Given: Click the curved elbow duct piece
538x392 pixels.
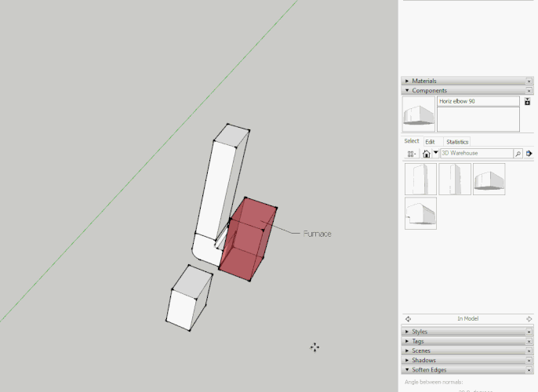Looking at the screenshot, I should (205, 250).
